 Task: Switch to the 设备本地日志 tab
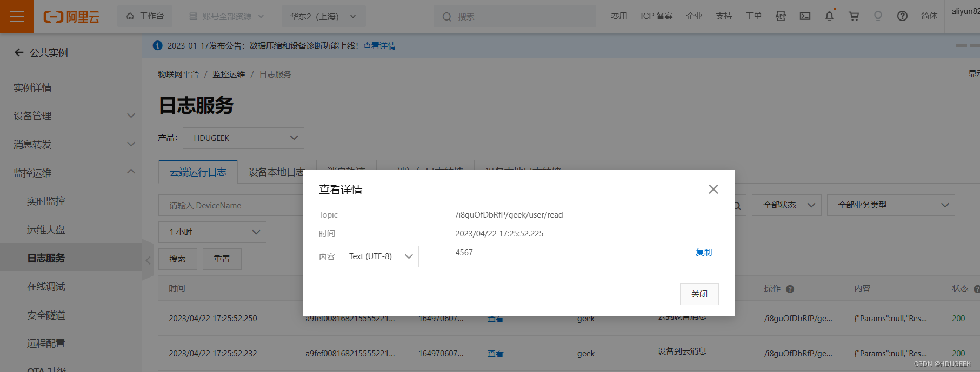pyautogui.click(x=276, y=172)
